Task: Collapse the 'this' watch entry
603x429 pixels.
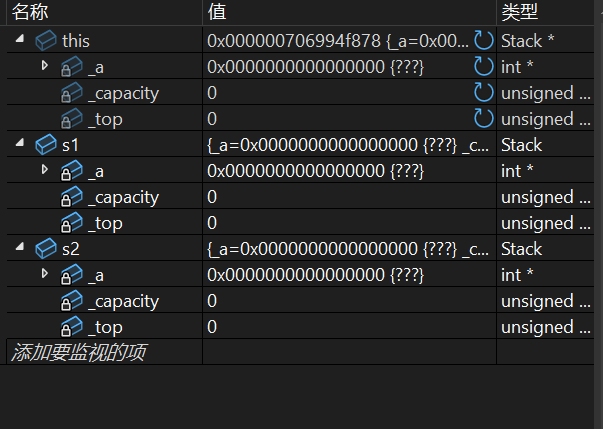Action: click(20, 38)
